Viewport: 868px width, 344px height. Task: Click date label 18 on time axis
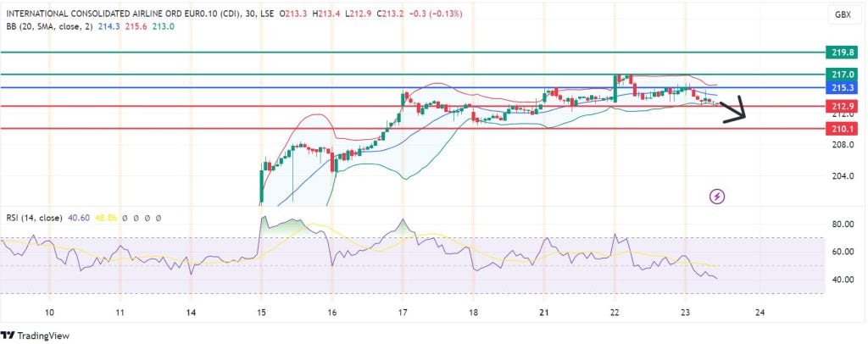click(x=473, y=313)
